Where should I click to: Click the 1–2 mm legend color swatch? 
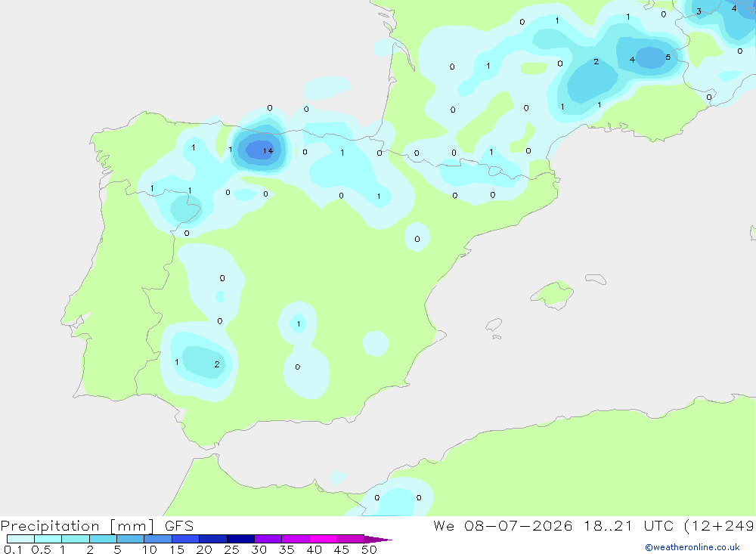(x=76, y=539)
